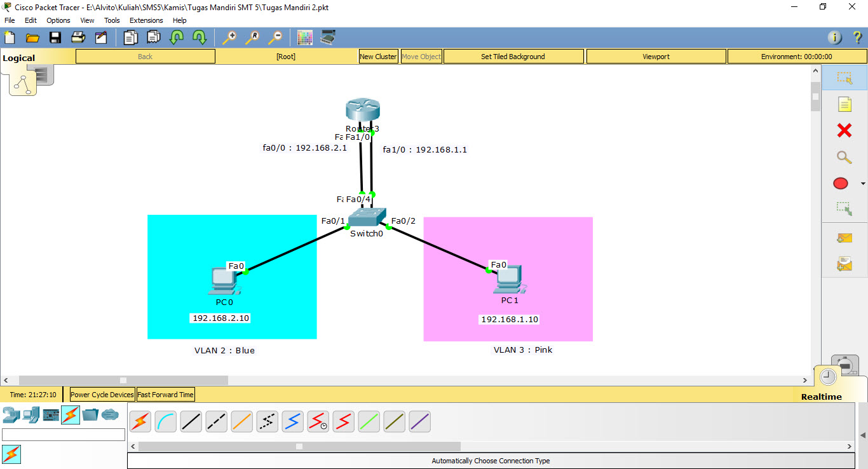Screen dimensions: 868x469
Task: Select the Place Note tool
Action: tap(845, 104)
